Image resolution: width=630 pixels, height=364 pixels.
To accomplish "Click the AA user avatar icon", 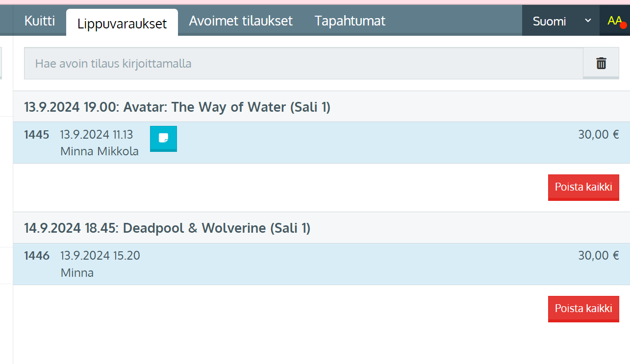I will (614, 21).
